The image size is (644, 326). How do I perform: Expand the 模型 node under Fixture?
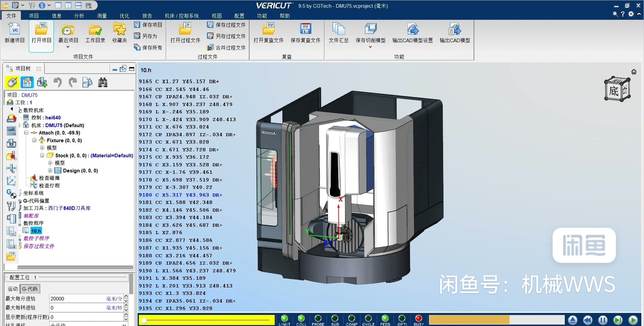tap(42, 148)
